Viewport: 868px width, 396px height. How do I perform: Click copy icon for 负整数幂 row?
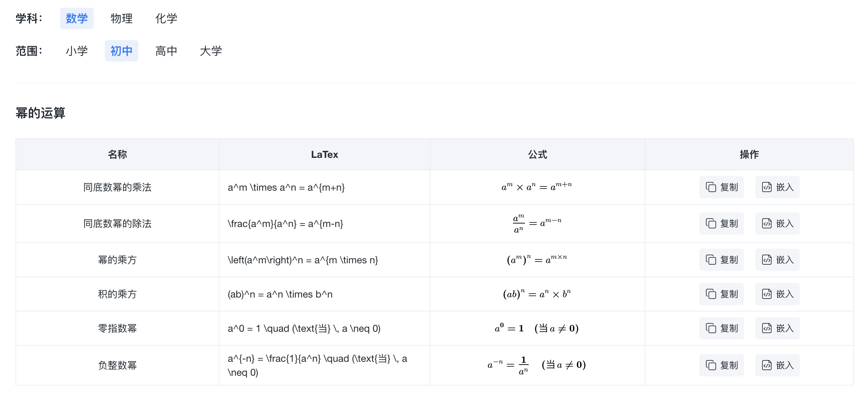point(711,365)
